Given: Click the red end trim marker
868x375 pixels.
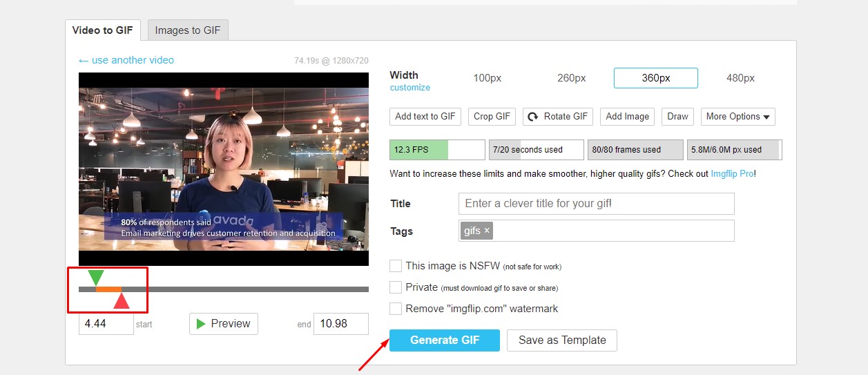Looking at the screenshot, I should coord(122,300).
